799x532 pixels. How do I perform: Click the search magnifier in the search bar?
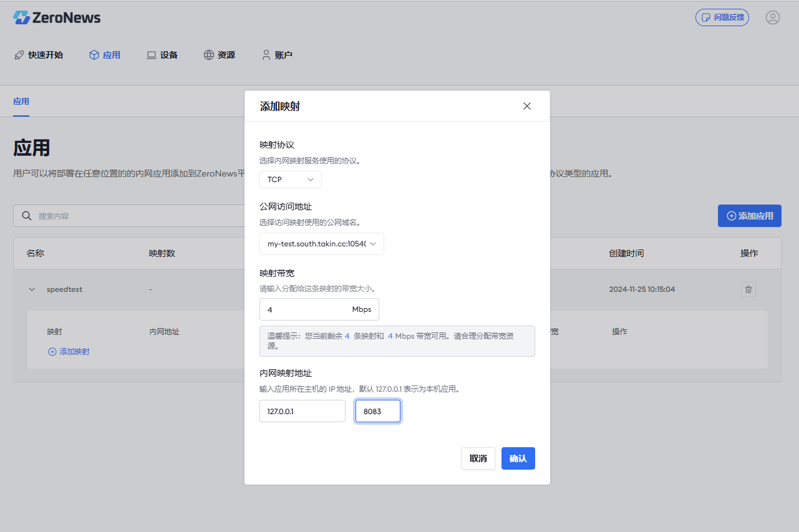click(x=26, y=215)
